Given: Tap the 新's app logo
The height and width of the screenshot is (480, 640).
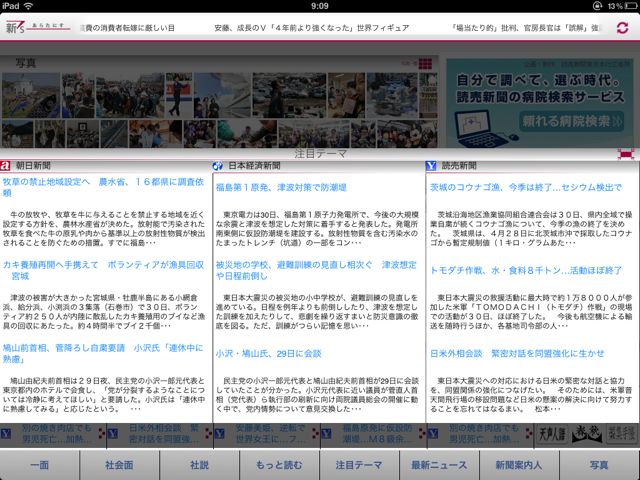Looking at the screenshot, I should (38, 27).
